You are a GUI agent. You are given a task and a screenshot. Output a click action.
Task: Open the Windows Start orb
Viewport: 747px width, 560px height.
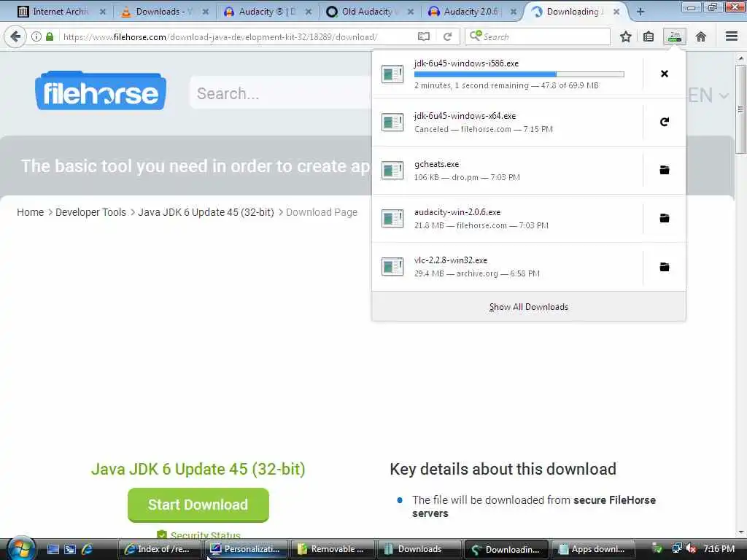tap(21, 548)
